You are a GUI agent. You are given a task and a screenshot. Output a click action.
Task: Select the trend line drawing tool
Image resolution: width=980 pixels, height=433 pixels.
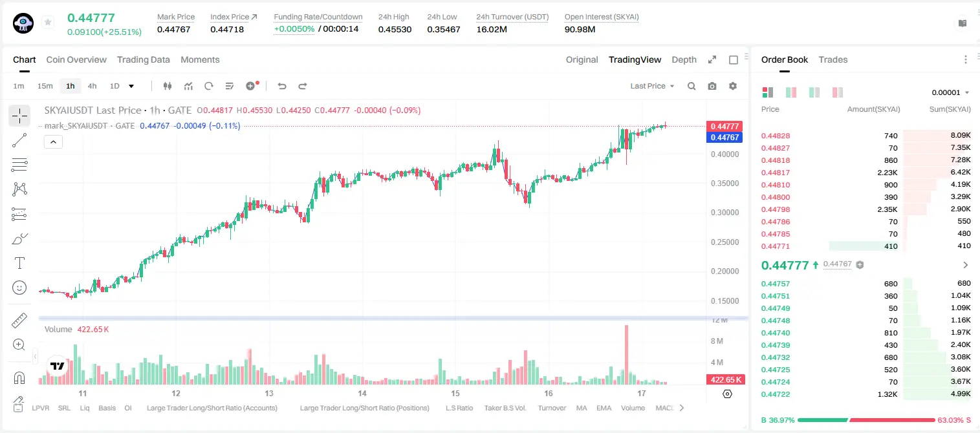[19, 140]
